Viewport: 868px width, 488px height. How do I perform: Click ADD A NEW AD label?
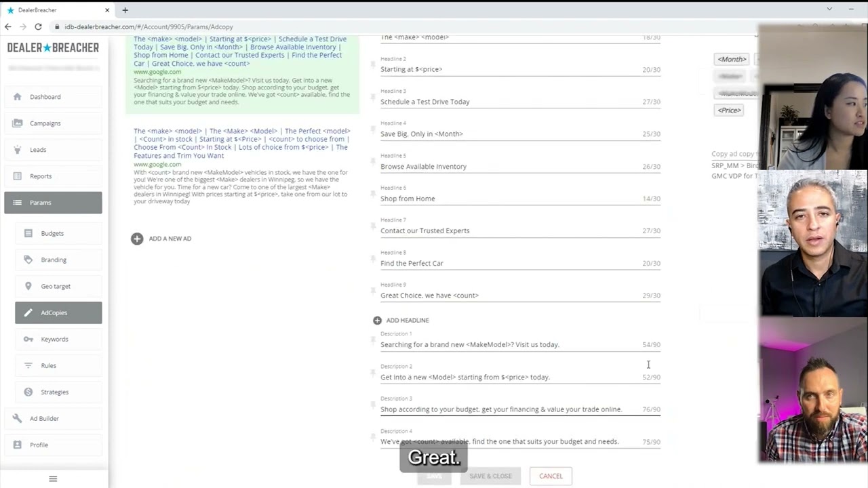pyautogui.click(x=170, y=239)
